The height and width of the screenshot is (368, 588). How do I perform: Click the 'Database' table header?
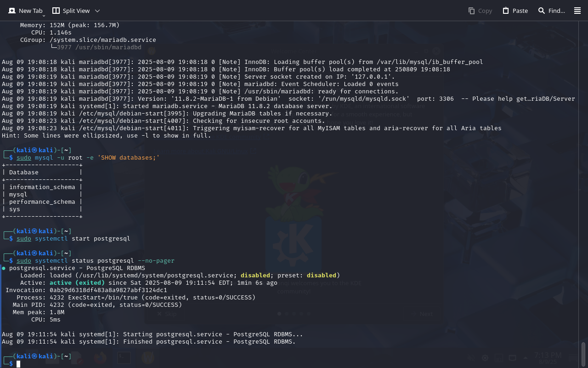point(42,172)
